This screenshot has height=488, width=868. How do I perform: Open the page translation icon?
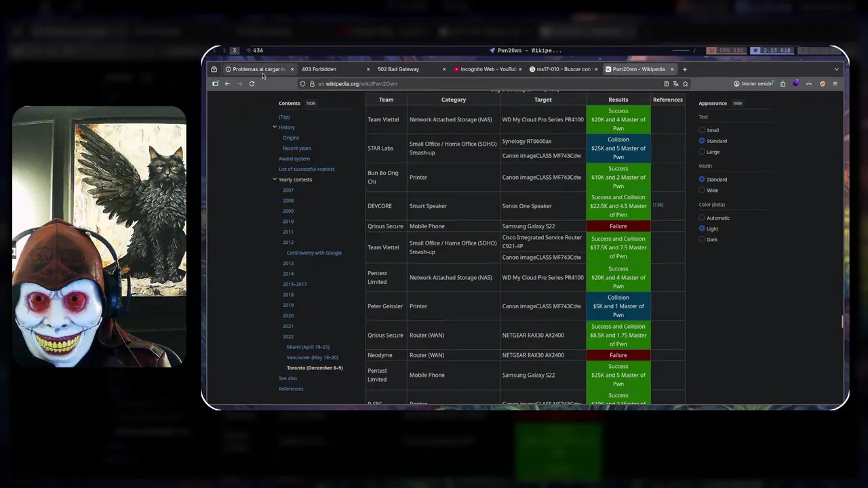(676, 84)
